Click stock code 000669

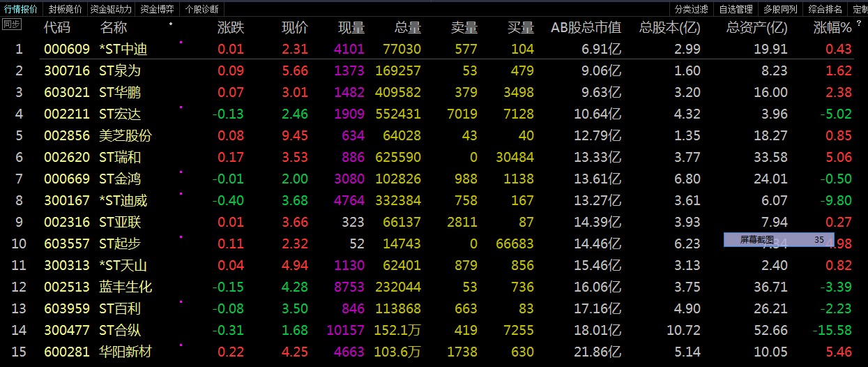coord(67,179)
